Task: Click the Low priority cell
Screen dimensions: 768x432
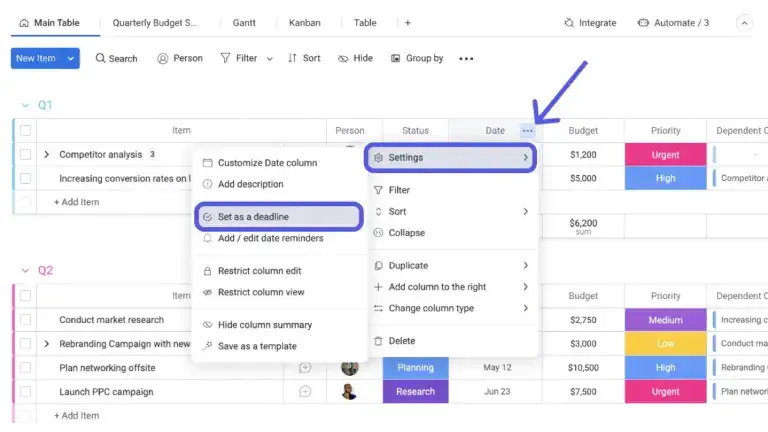Action: click(x=666, y=344)
